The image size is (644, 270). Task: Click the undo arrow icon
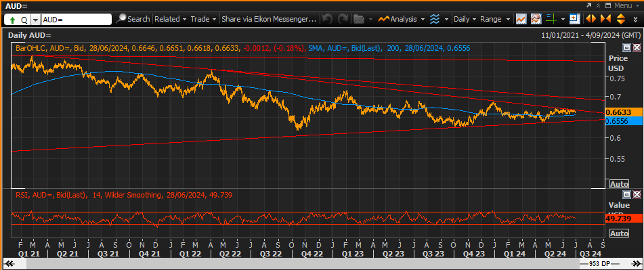tap(327, 19)
